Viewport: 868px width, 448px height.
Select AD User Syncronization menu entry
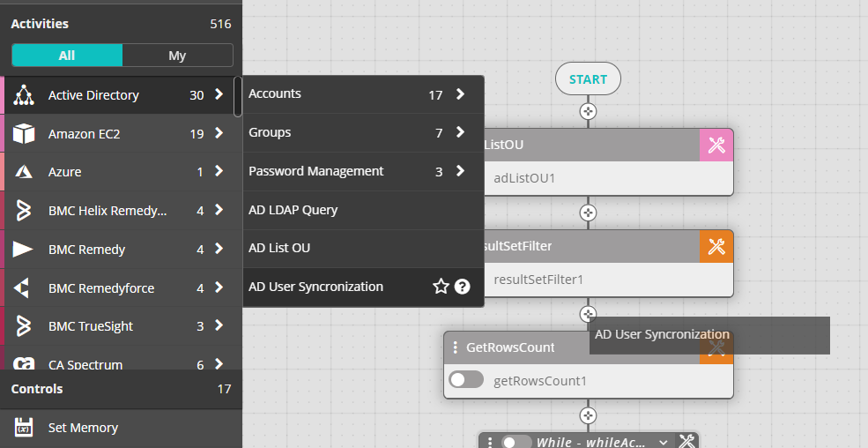click(x=363, y=287)
